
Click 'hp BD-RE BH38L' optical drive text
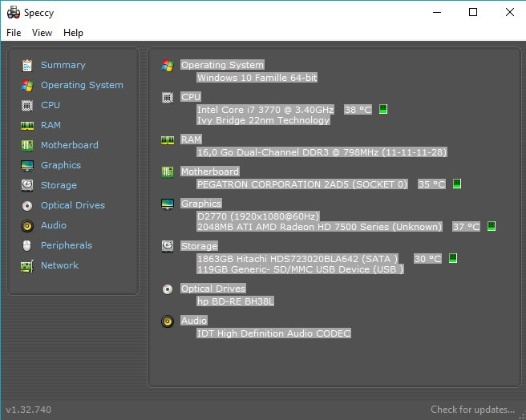tap(236, 301)
